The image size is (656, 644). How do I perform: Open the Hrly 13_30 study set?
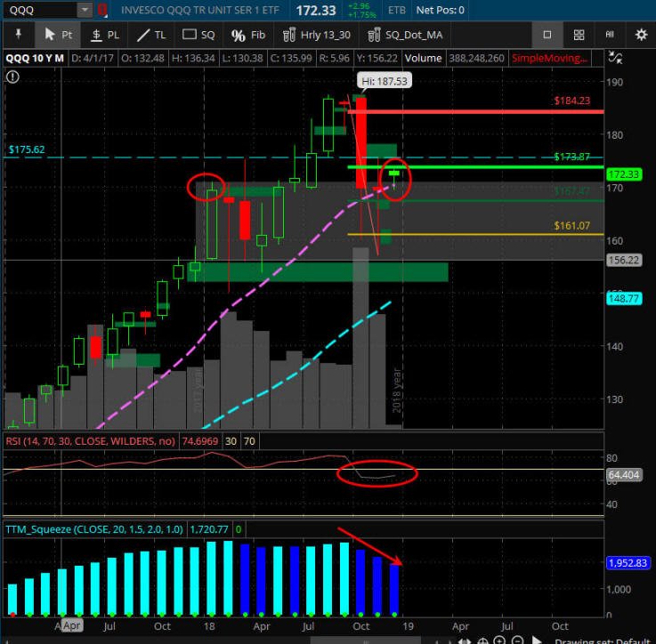click(316, 35)
